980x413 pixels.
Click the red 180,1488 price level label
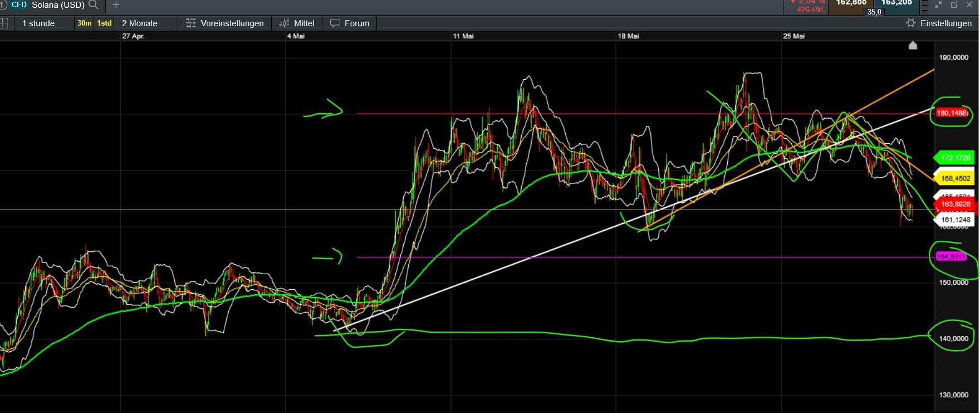tap(951, 113)
